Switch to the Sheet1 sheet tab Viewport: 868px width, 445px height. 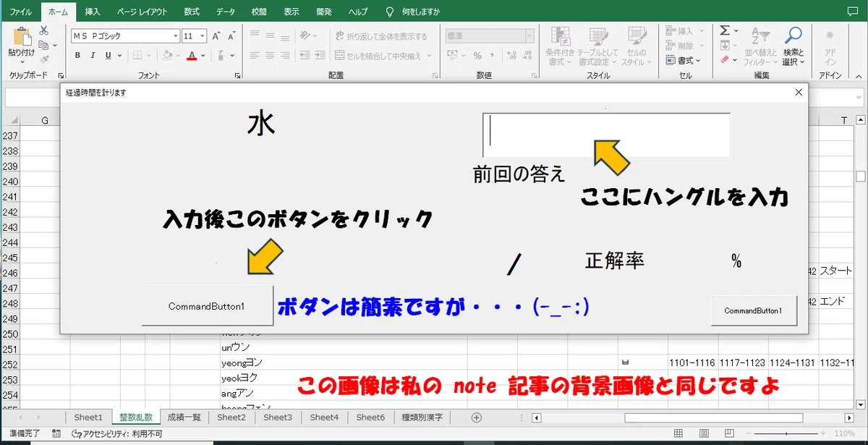click(x=88, y=417)
